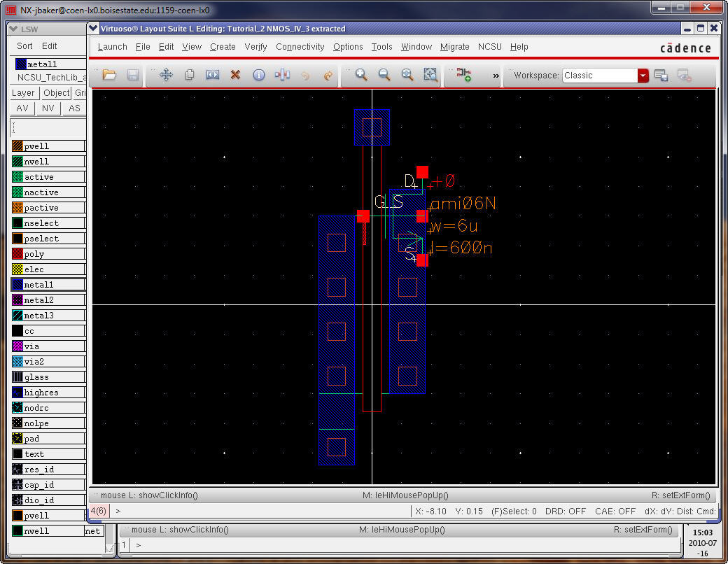Viewport: 728px width, 564px height.
Task: Open the Workspace Classic dropdown
Action: pyautogui.click(x=643, y=76)
